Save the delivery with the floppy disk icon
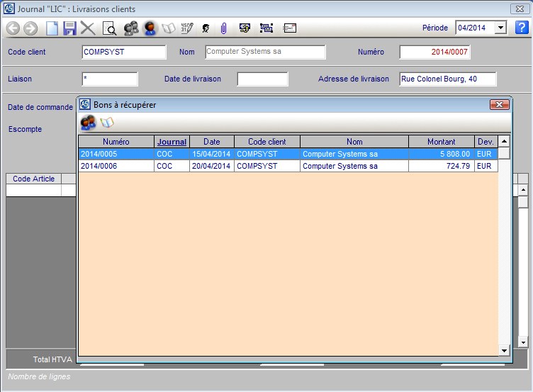Viewport: 533px width, 392px height. pos(69,28)
